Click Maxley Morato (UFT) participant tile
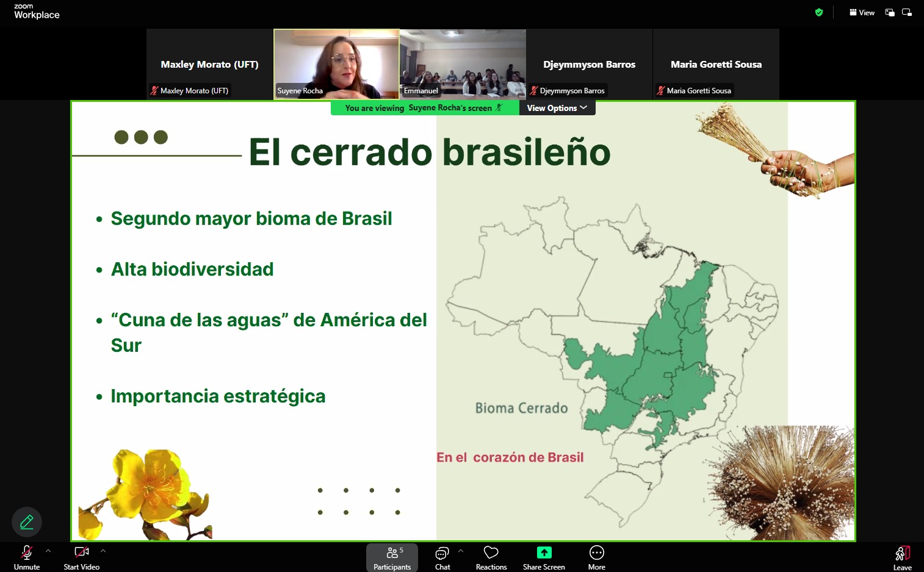Screen dimensions: 924x572 coord(209,64)
